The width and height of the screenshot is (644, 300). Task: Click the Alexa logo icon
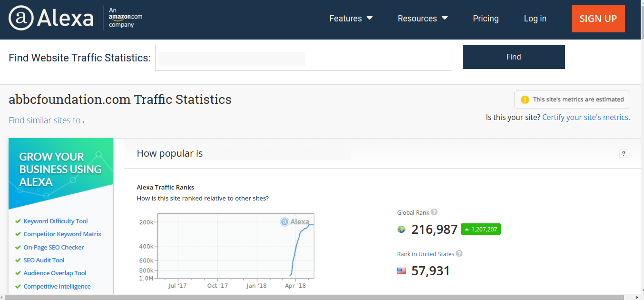coord(20,18)
